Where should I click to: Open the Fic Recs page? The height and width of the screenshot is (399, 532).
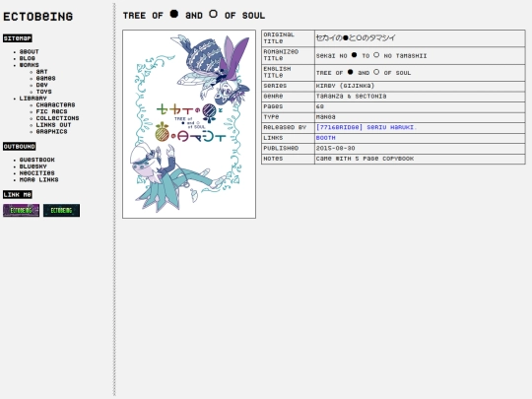tap(51, 111)
